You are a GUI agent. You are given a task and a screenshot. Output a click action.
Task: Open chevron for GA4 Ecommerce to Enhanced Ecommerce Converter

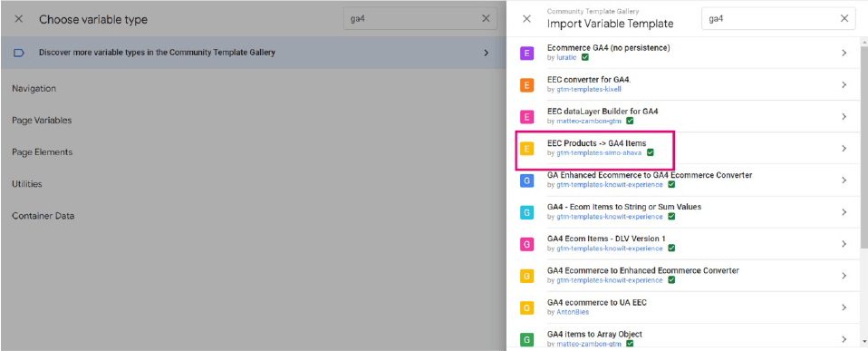tap(844, 276)
